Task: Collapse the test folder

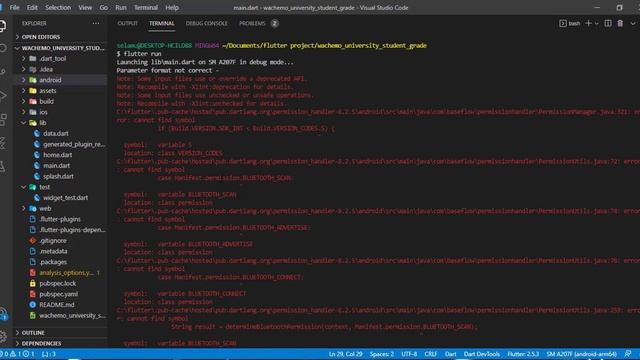Action: (x=44, y=187)
